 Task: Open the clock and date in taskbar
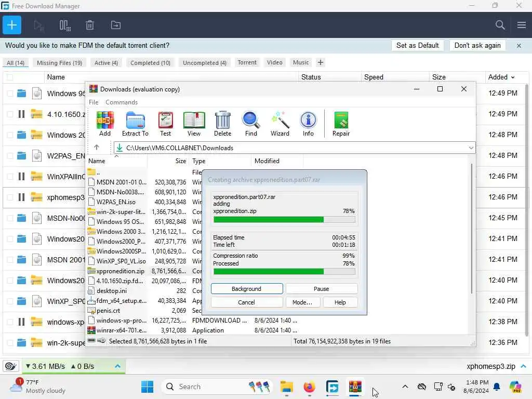point(476,387)
